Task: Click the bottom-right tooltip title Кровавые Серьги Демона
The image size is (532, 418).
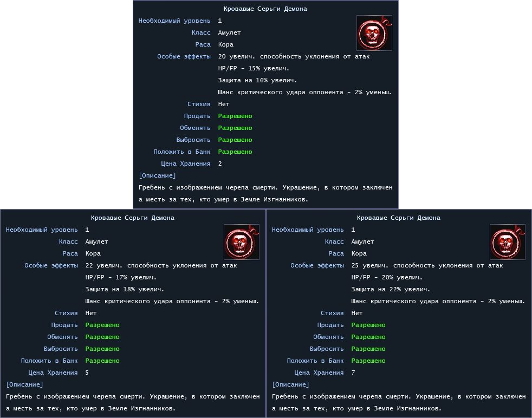Action: [x=399, y=218]
